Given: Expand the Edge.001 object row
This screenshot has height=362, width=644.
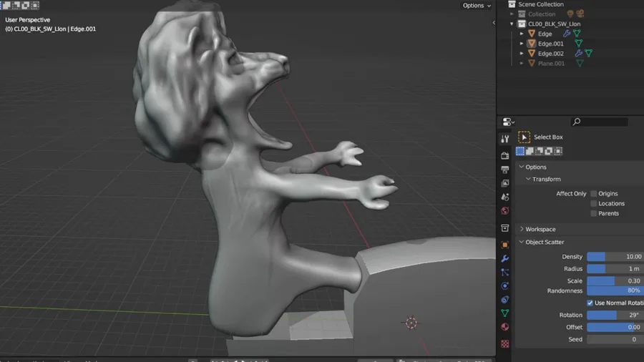Looking at the screenshot, I should point(522,44).
